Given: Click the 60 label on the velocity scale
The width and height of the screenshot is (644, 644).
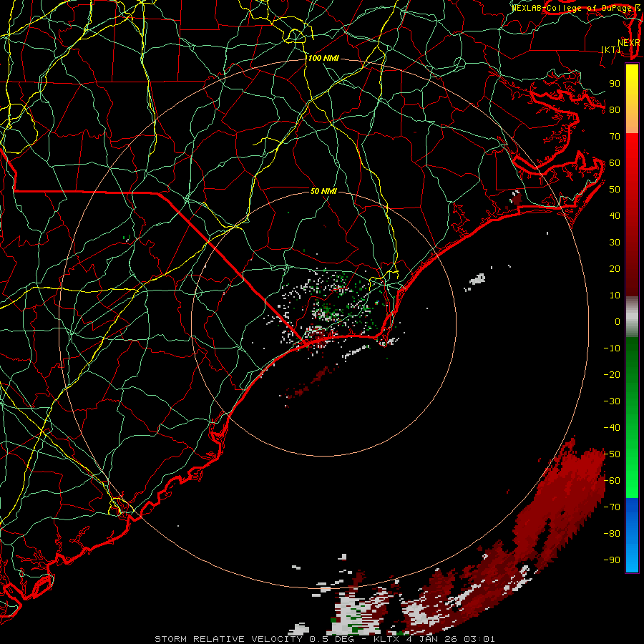Looking at the screenshot, I should (x=615, y=162).
